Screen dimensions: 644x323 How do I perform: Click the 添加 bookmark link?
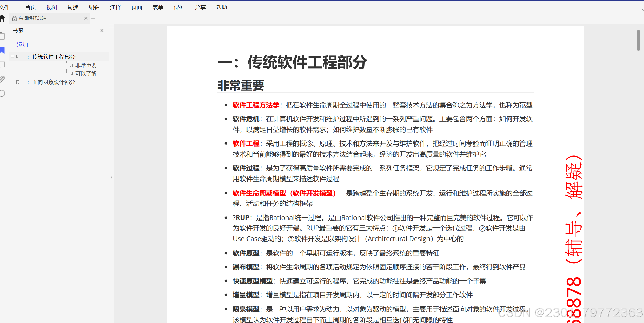tap(22, 45)
